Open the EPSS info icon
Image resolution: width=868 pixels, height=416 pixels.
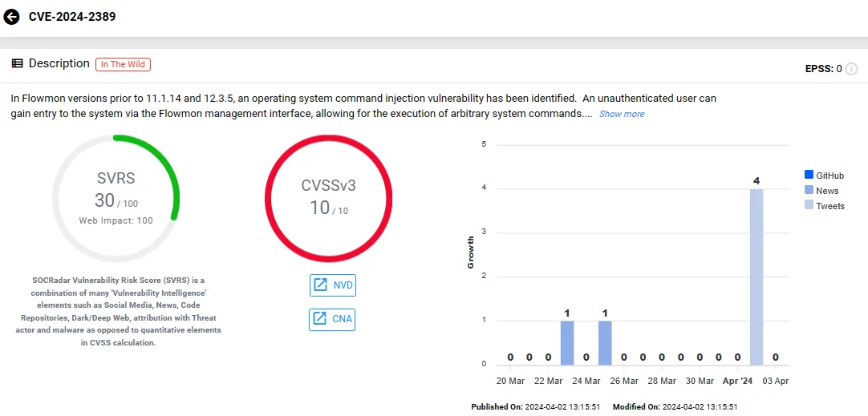pos(852,69)
